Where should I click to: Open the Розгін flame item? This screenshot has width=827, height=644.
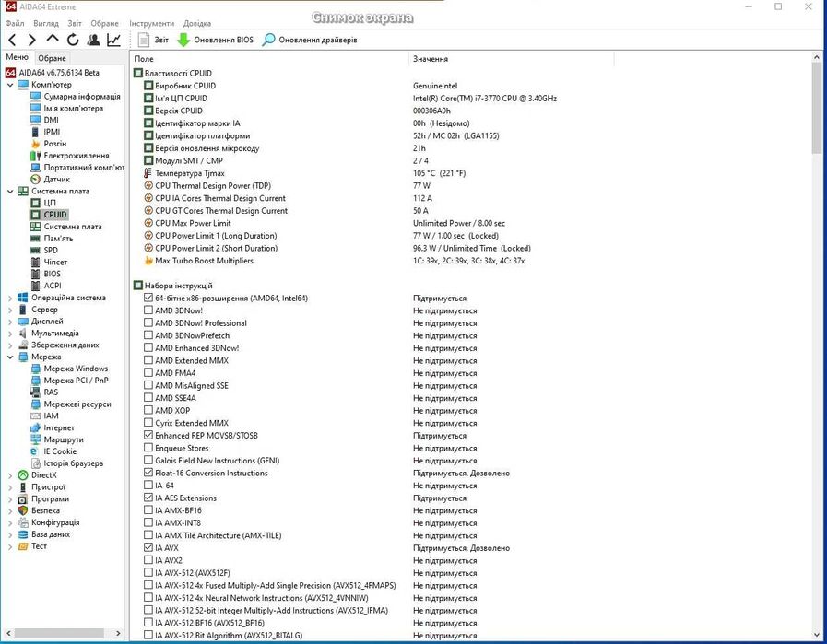point(54,144)
